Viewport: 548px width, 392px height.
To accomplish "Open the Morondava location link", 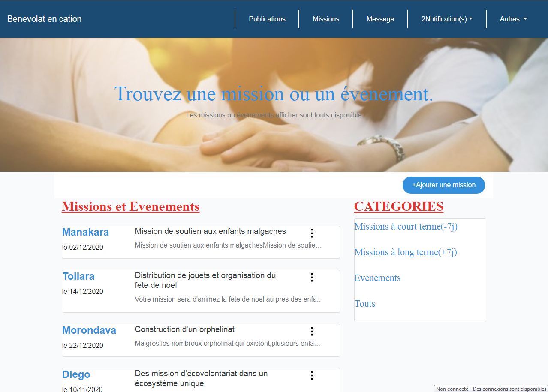I will (x=89, y=330).
